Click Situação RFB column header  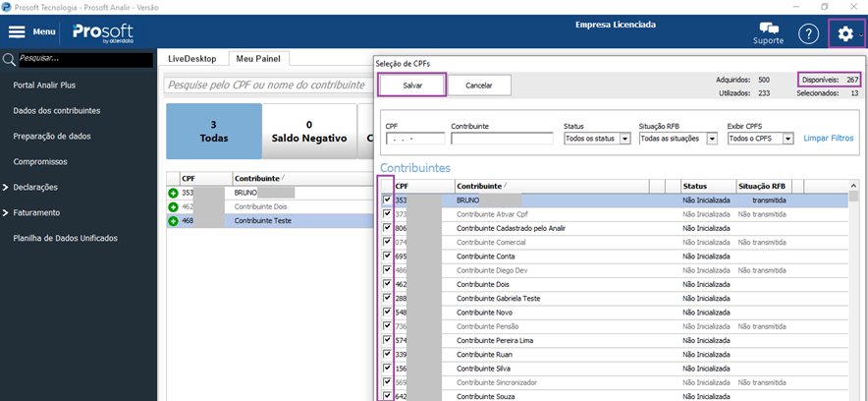[765, 186]
